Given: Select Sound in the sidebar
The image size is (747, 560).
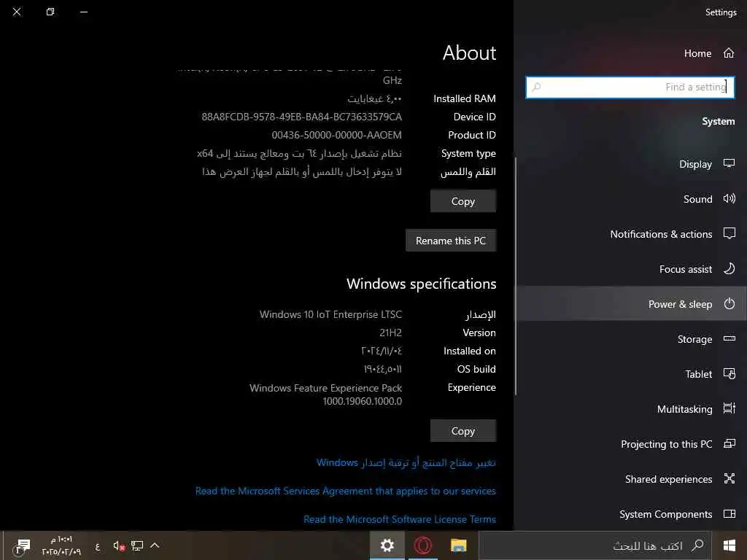Looking at the screenshot, I should pyautogui.click(x=631, y=198).
